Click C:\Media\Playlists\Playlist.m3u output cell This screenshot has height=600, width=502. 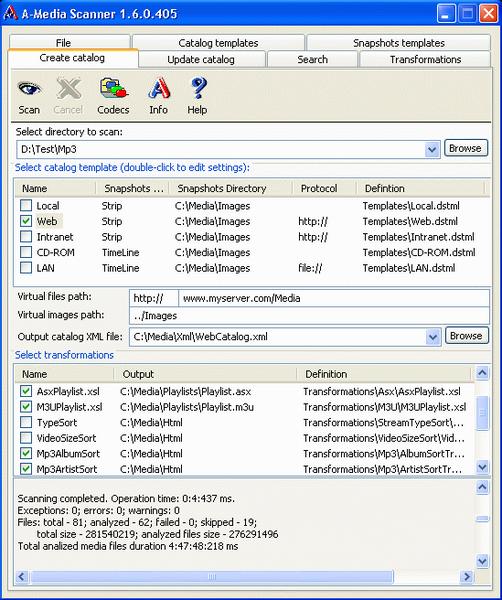click(x=187, y=407)
